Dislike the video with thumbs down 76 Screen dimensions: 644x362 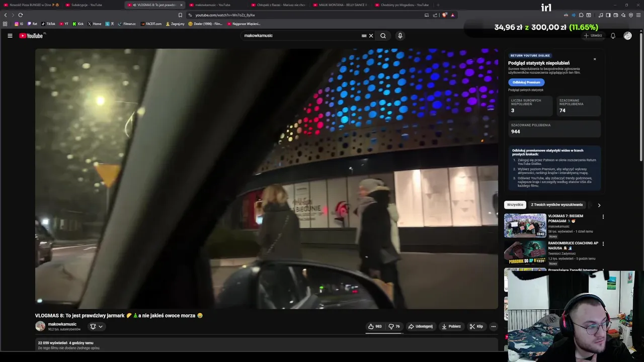pos(394,326)
